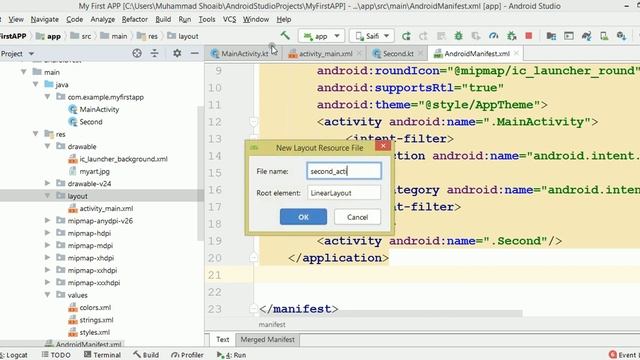Click the editor horizontal scrollbar
The height and width of the screenshot is (360, 640).
(390, 313)
